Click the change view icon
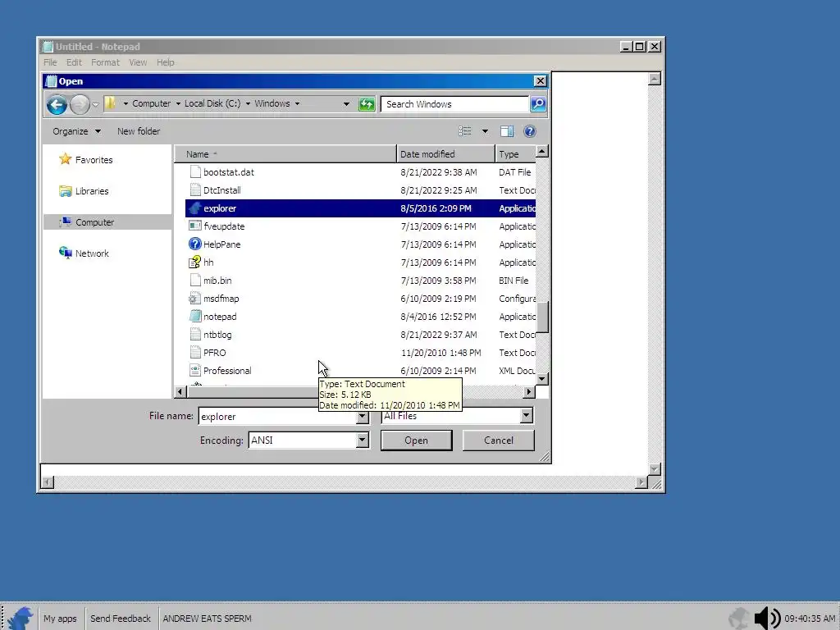The height and width of the screenshot is (630, 840). [465, 131]
